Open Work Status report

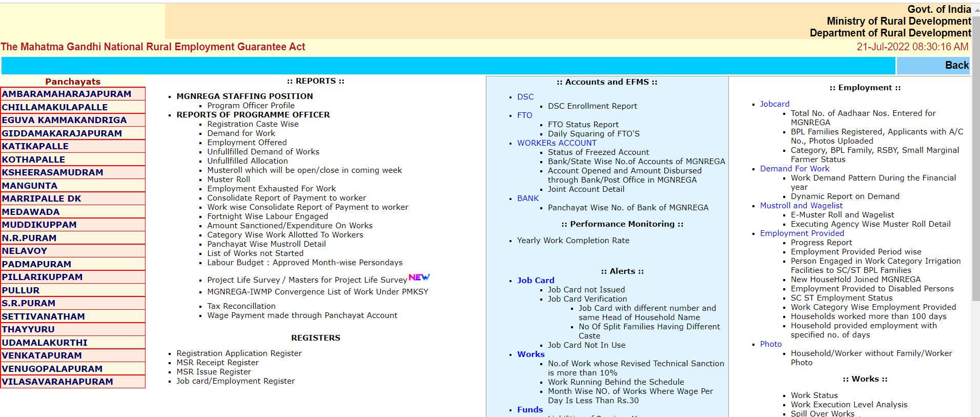point(814,395)
